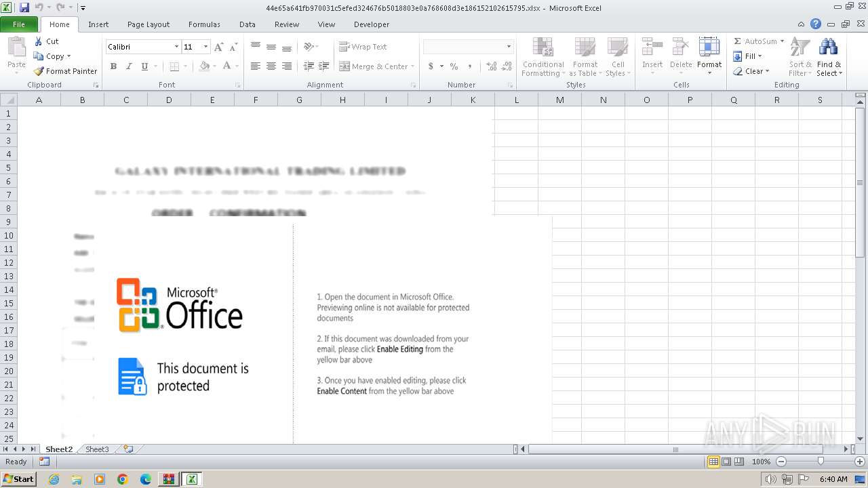Image resolution: width=868 pixels, height=488 pixels.
Task: Select column M header
Action: tap(559, 100)
